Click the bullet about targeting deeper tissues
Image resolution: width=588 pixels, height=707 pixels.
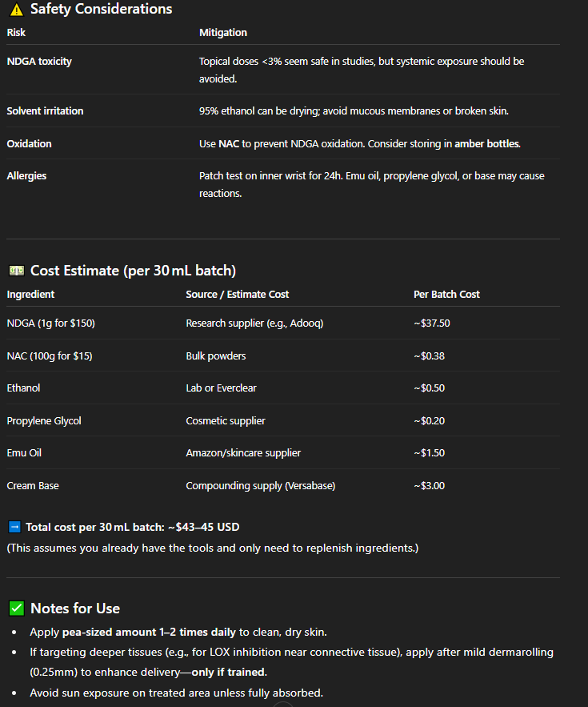click(291, 662)
